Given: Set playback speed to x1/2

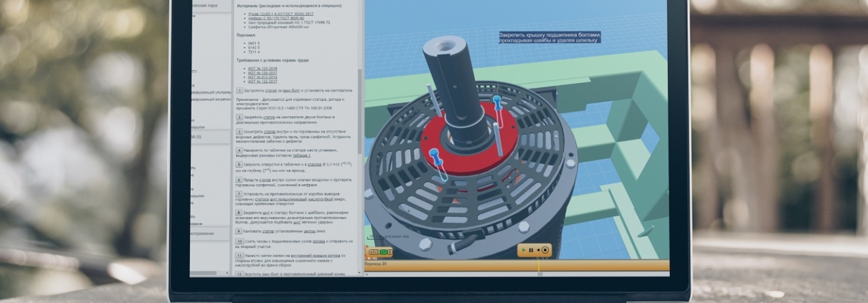Looking at the screenshot, I should tap(374, 252).
